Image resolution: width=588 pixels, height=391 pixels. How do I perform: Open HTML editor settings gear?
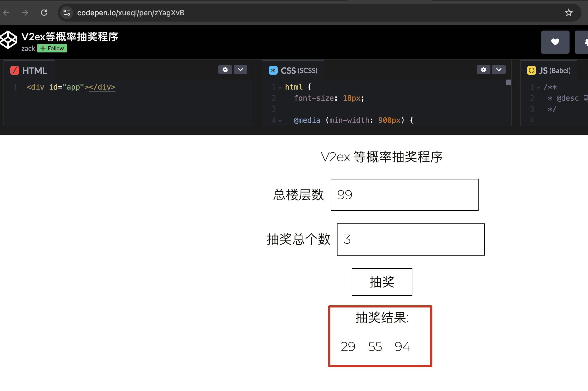225,70
